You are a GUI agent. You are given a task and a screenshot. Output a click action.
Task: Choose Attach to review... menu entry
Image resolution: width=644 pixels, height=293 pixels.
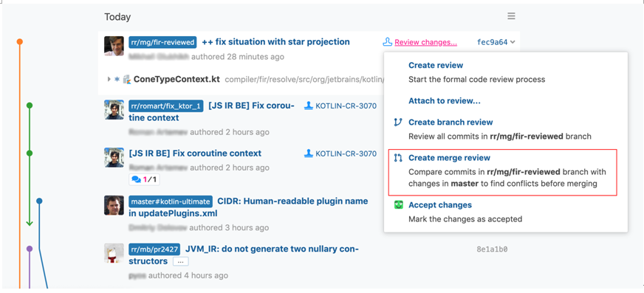445,100
